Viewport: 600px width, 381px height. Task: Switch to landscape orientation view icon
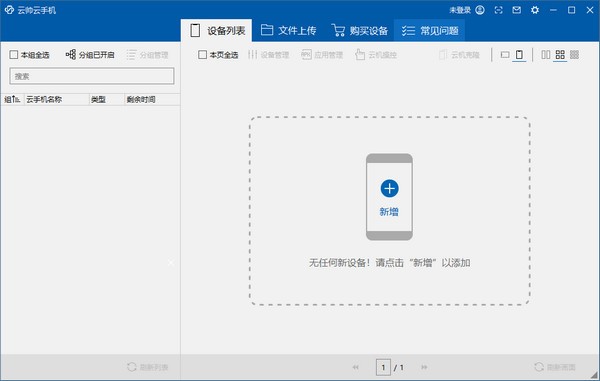[505, 55]
